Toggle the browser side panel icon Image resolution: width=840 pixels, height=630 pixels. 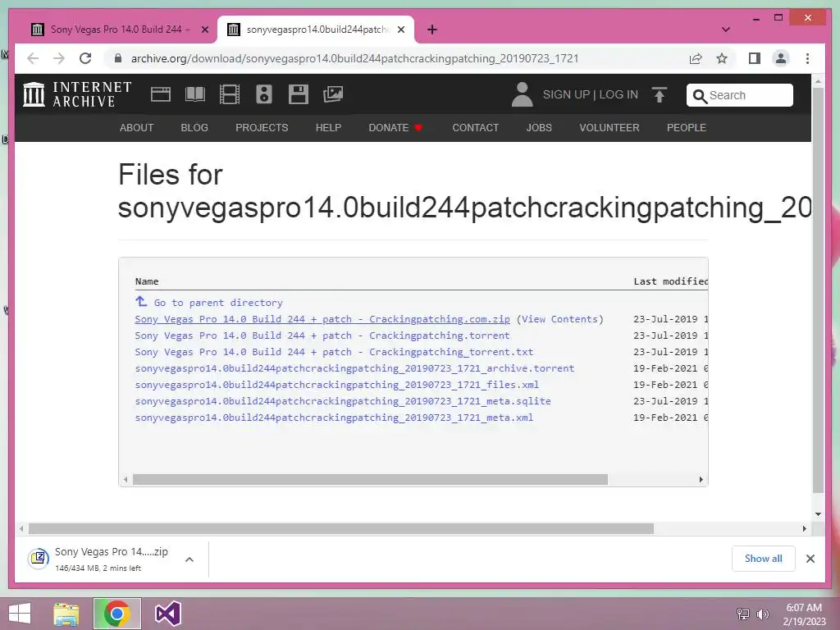(755, 58)
